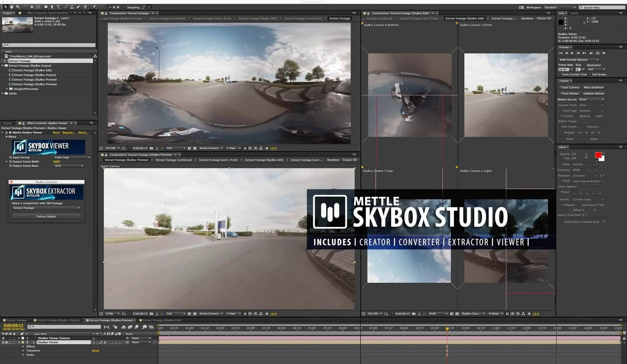627x364 pixels.
Task: Select the Unified Camera tool
Action: 32,7
